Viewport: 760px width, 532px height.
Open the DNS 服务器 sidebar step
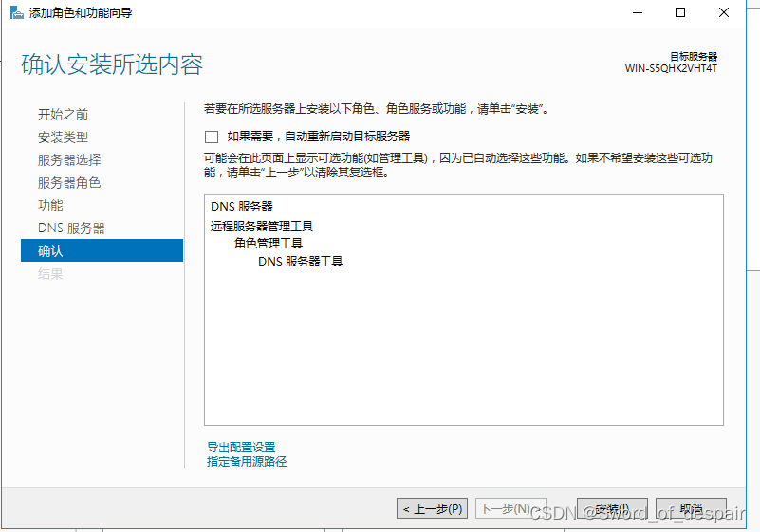pos(71,229)
